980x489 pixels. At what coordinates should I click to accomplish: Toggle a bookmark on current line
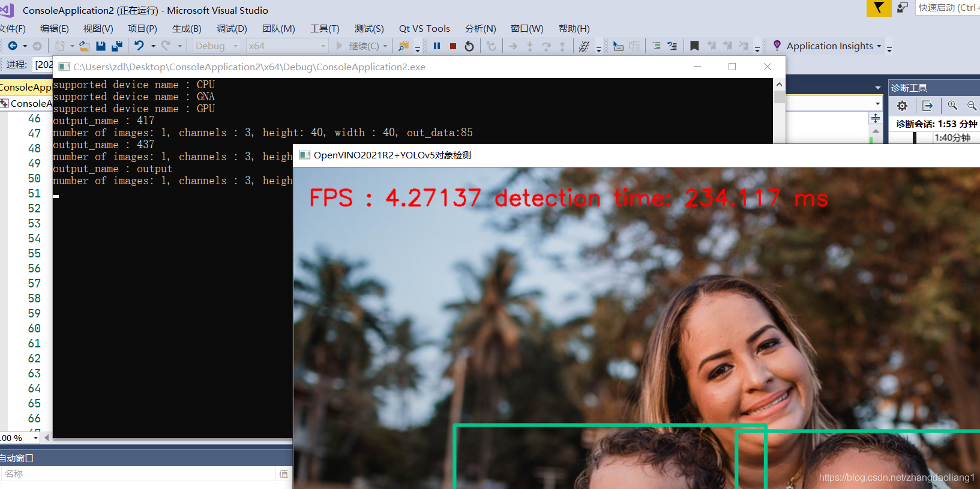click(x=694, y=46)
